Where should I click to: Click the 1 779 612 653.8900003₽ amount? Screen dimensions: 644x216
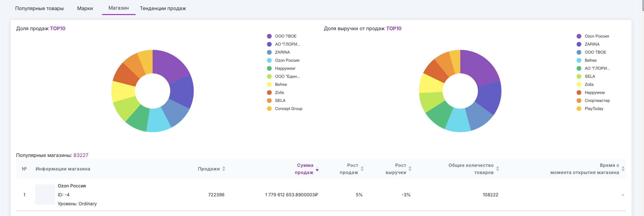coord(292,195)
